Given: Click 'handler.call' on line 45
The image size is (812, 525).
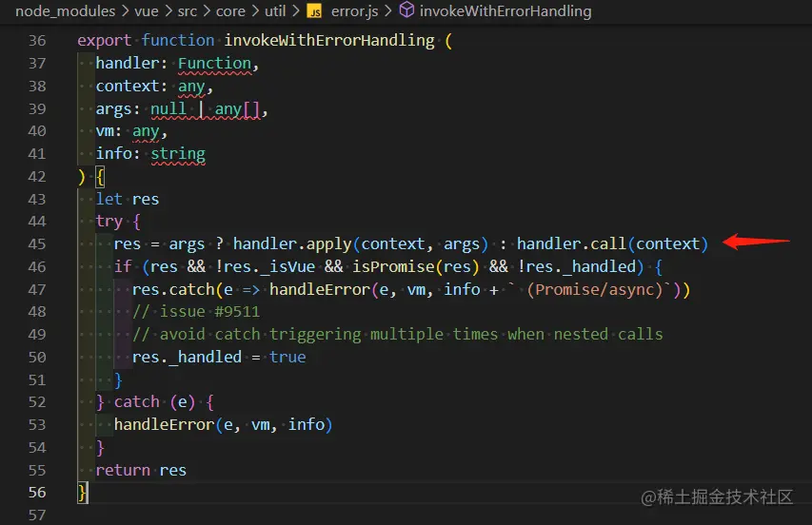Looking at the screenshot, I should [572, 243].
